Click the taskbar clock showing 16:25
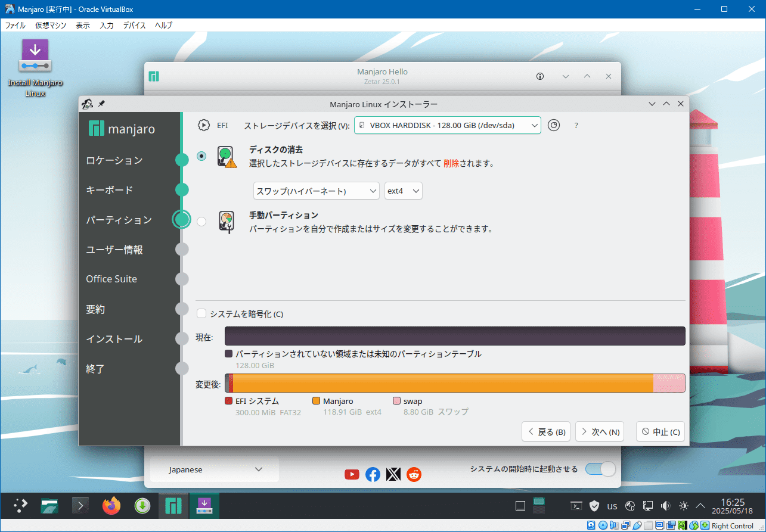 (733, 506)
